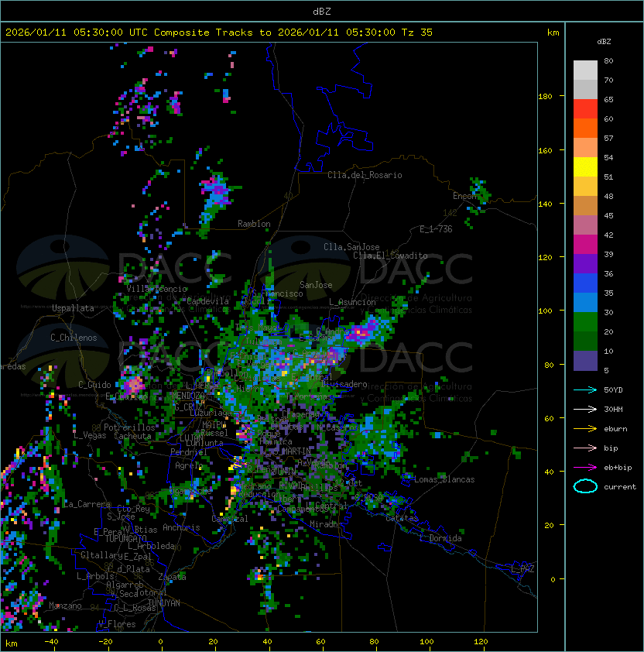Image resolution: width=644 pixels, height=652 pixels.
Task: Click the C_Chilenos place label
Action: [x=74, y=338]
